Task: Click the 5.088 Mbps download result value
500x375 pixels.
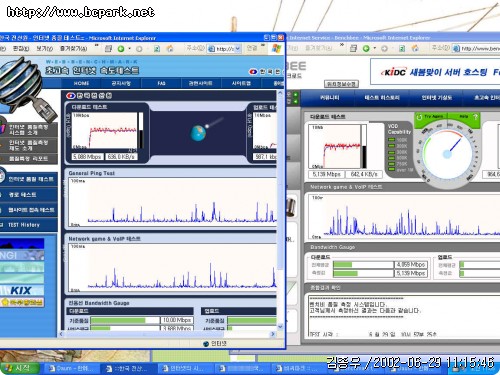Action: point(87,156)
